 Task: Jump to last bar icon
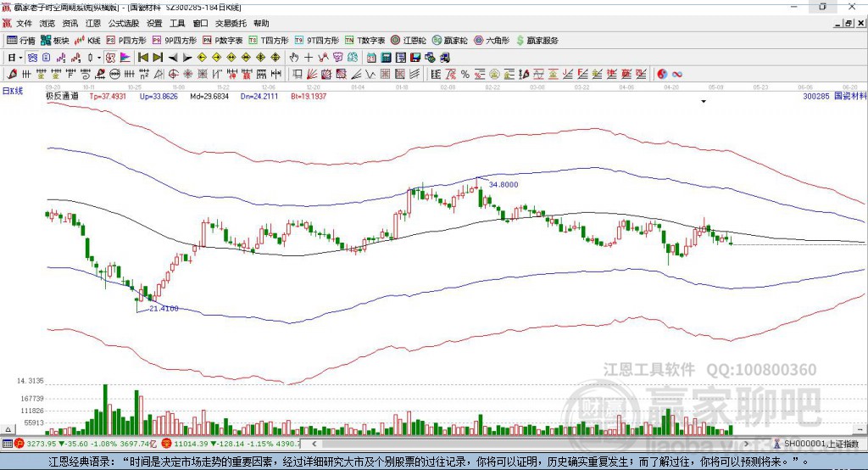[x=158, y=58]
